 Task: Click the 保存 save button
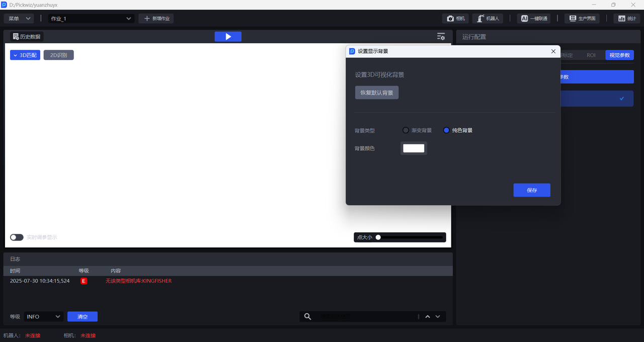click(531, 190)
